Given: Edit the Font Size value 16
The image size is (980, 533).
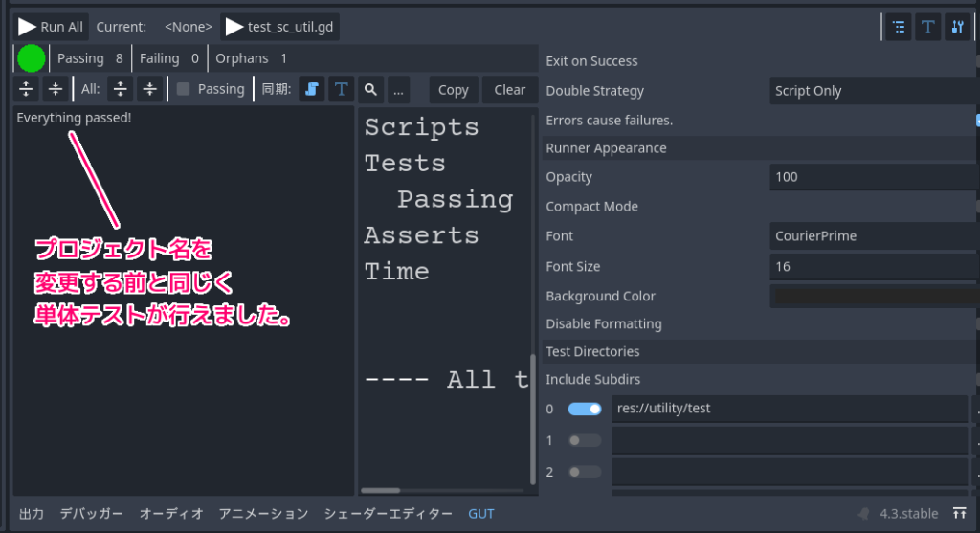Looking at the screenshot, I should click(875, 267).
